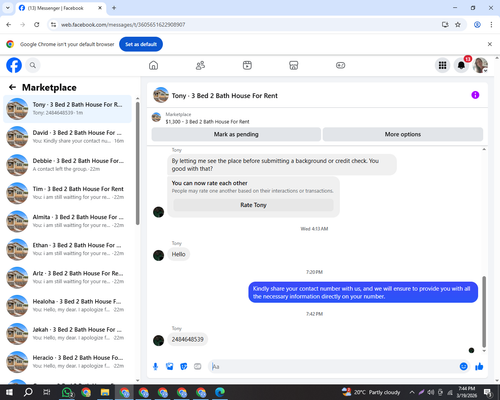Open a new browser tab
This screenshot has width=500, height=400.
point(114,8)
